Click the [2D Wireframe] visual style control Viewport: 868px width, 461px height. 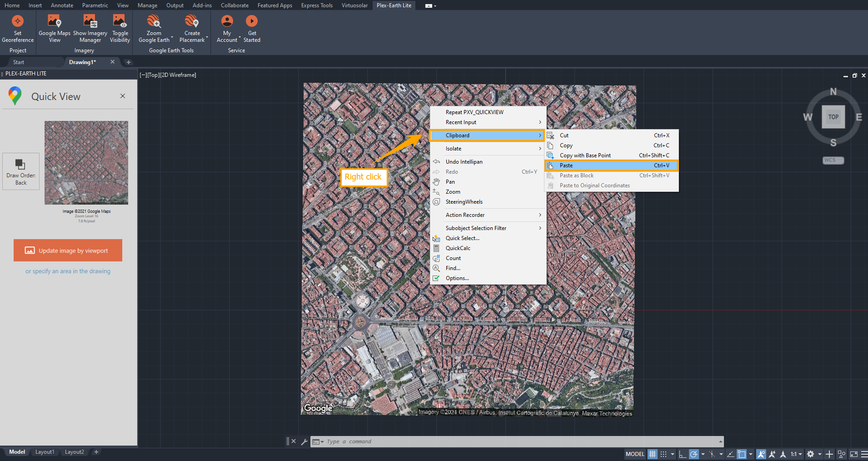coord(178,75)
